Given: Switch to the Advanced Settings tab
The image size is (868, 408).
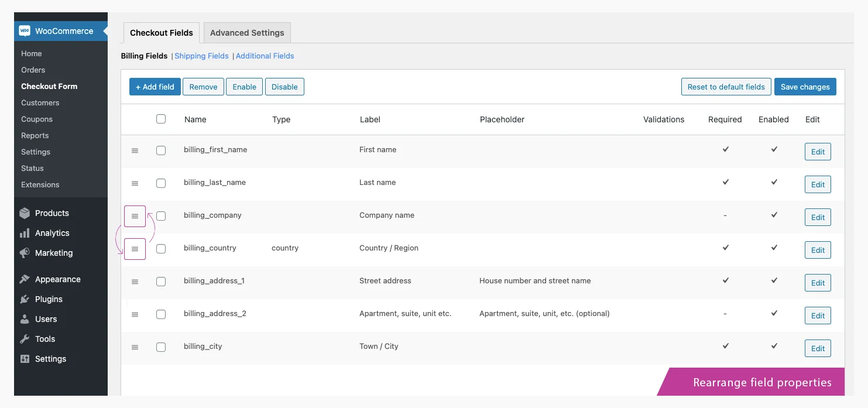Looking at the screenshot, I should (x=246, y=33).
